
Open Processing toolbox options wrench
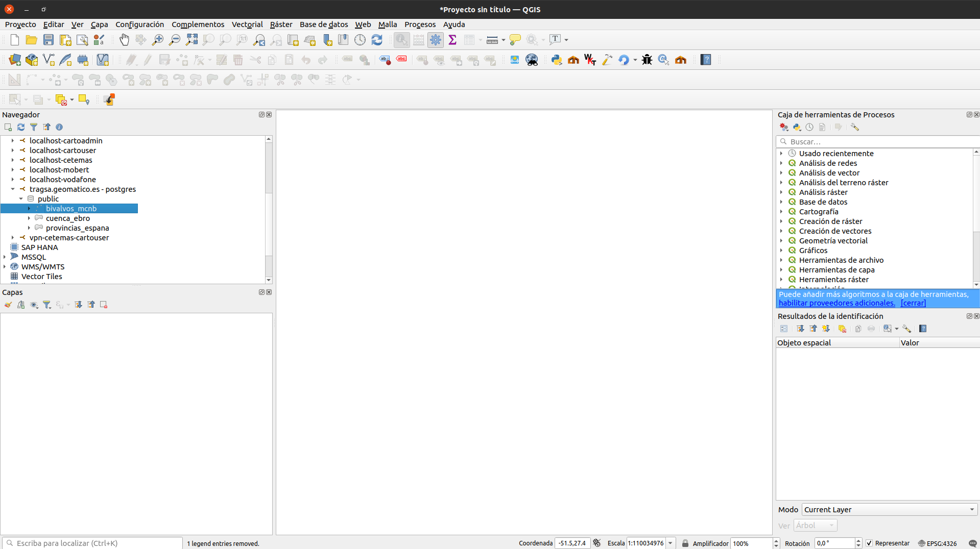coord(855,127)
